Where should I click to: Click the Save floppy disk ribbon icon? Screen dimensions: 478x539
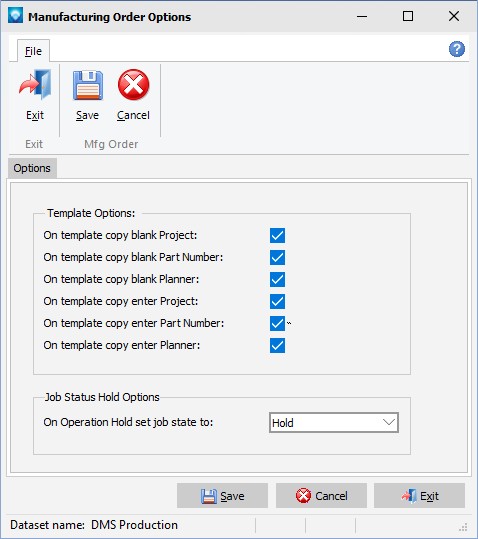tap(88, 85)
